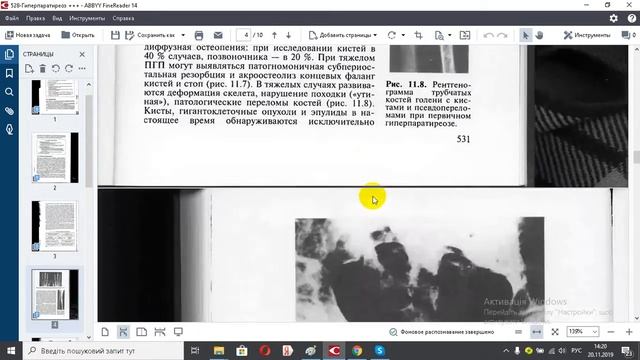
Task: Open the Search panel in sidebar
Action: pos(9,92)
